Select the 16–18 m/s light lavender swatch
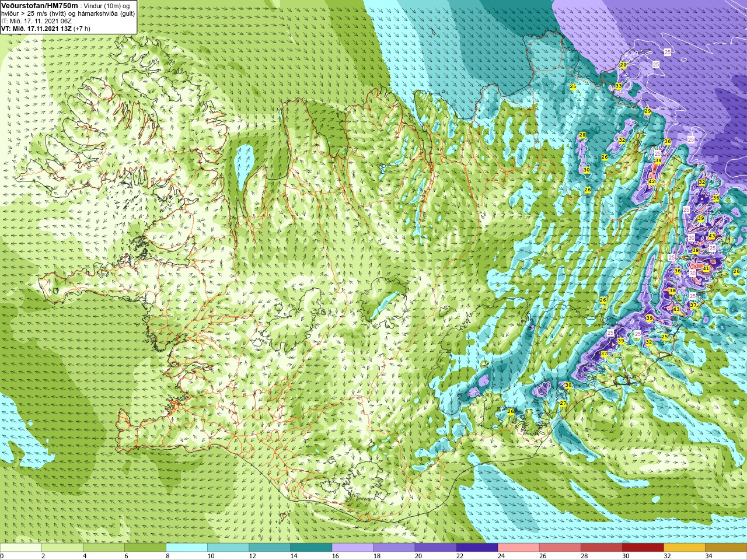 [352, 548]
